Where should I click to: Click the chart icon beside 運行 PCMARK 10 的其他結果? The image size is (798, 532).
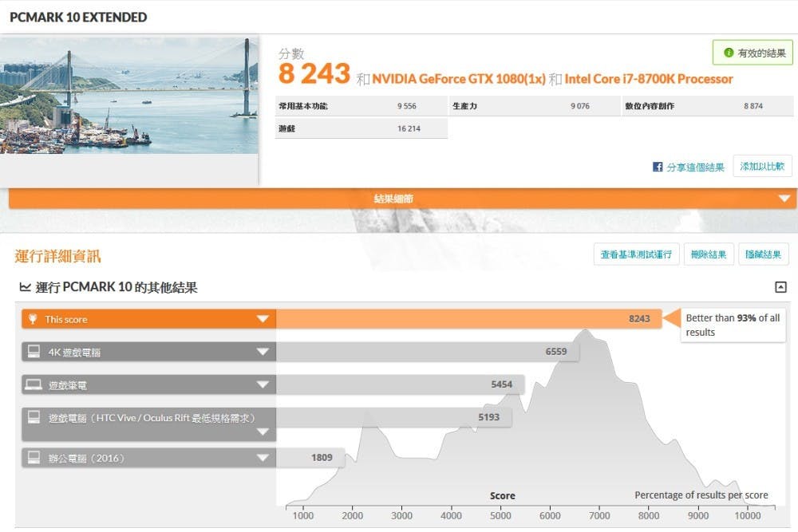[25, 287]
